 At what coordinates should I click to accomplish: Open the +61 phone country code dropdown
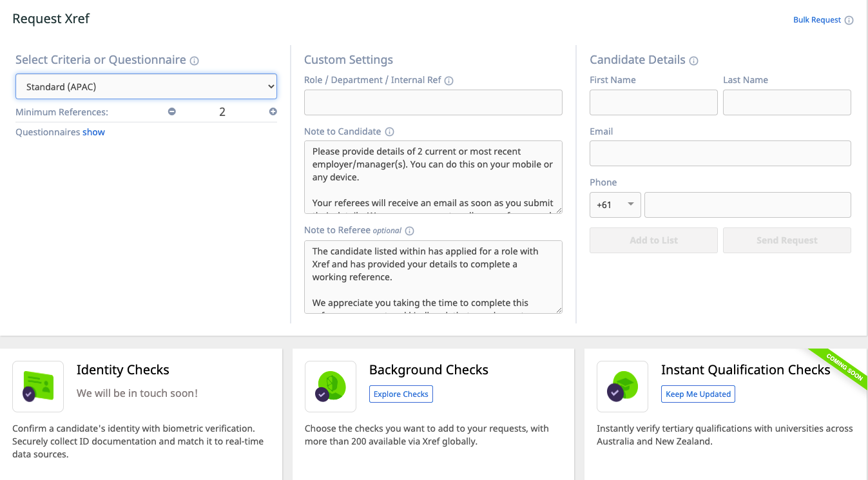[615, 205]
